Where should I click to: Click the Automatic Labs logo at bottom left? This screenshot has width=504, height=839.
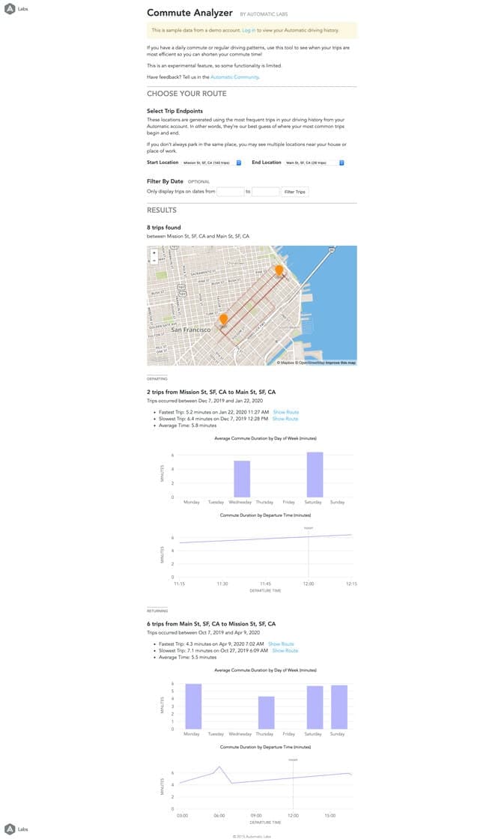click(16, 829)
